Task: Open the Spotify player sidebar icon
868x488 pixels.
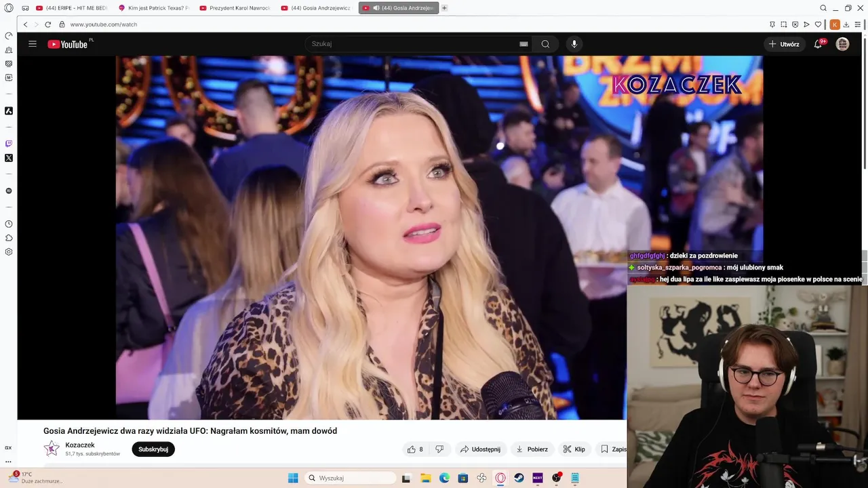Action: (x=9, y=191)
